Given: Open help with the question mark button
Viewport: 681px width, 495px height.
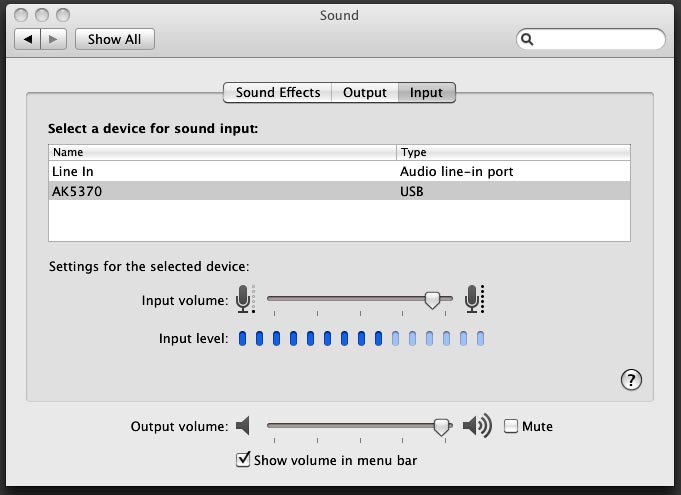Looking at the screenshot, I should point(631,379).
